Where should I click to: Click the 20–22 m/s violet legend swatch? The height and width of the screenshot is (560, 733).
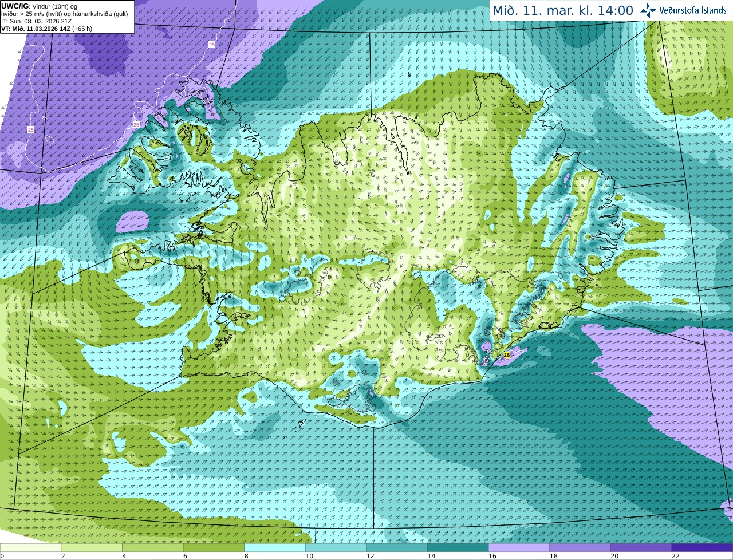coord(641,547)
